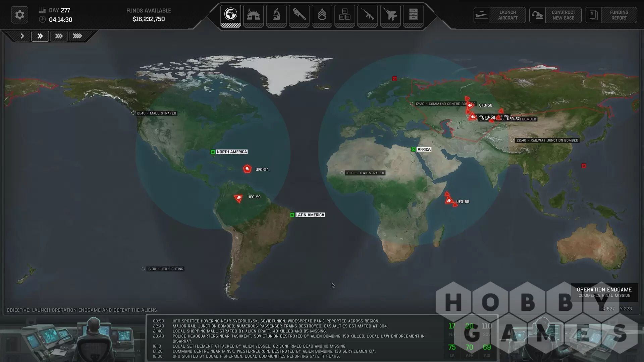Select double-arrow time speed

click(x=40, y=36)
